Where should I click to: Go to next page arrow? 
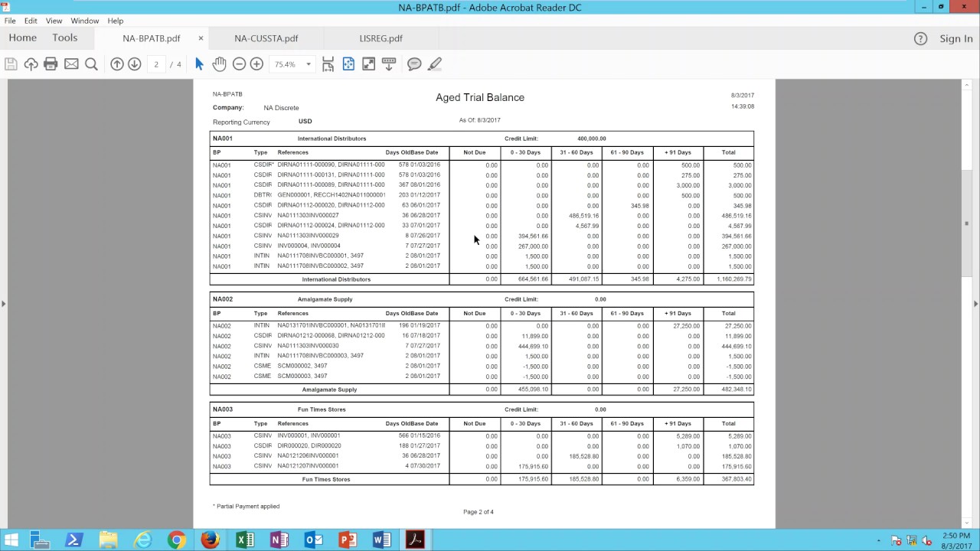(135, 64)
